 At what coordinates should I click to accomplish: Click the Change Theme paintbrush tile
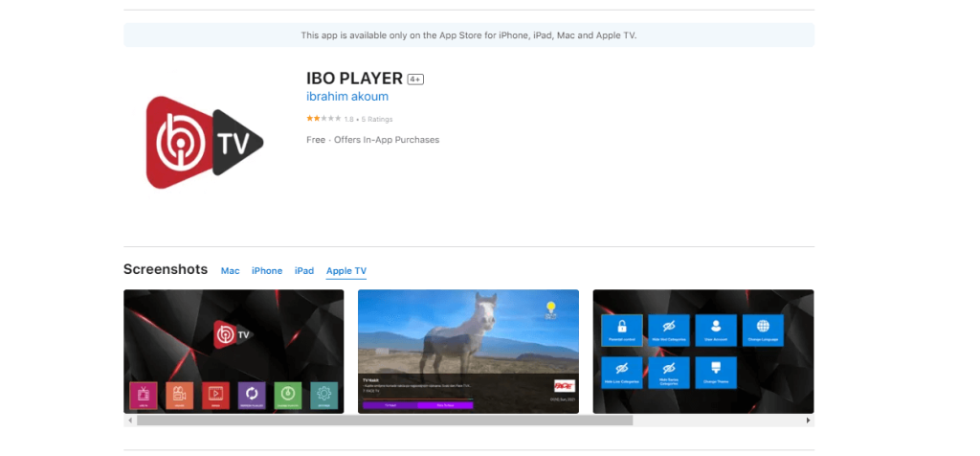[715, 372]
